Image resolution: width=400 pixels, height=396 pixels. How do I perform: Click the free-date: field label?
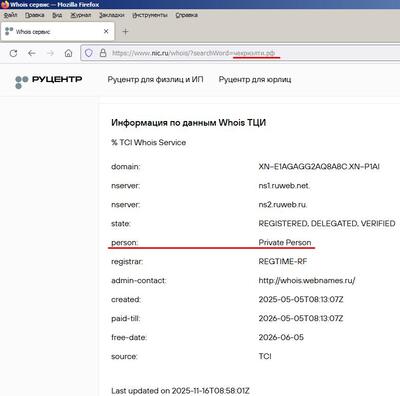click(x=129, y=337)
